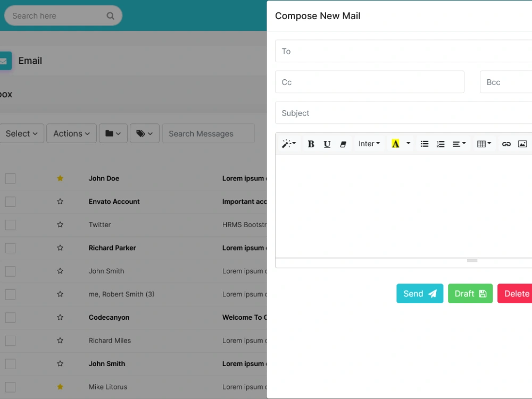Click the magnifier icon in the top search bar
This screenshot has height=399, width=532.
[110, 15]
